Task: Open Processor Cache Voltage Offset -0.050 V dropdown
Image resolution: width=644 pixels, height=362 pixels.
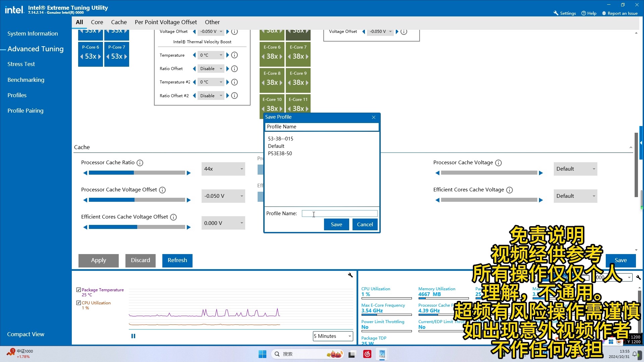Action: (x=223, y=196)
